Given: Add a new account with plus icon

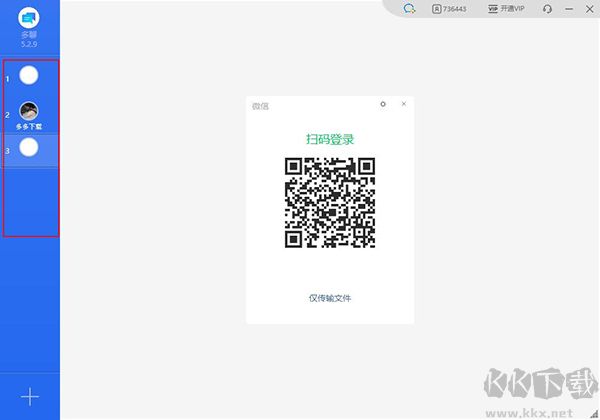Looking at the screenshot, I should coord(30,397).
